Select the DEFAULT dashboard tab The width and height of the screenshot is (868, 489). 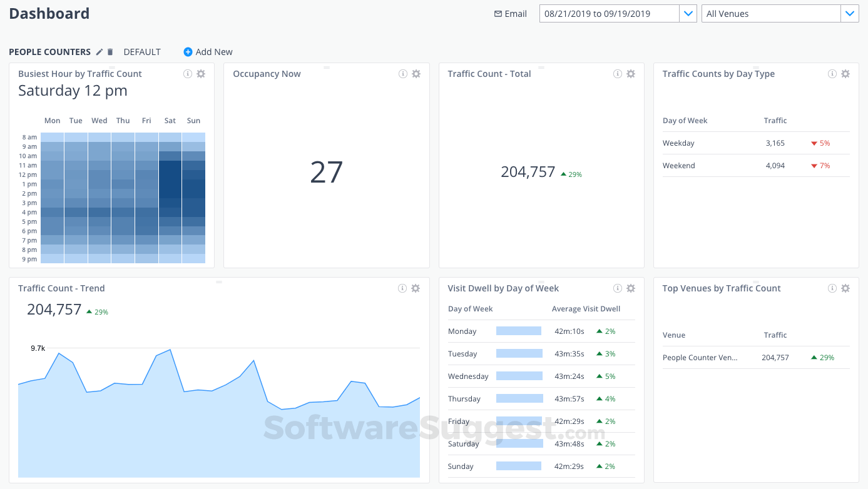[x=141, y=52]
